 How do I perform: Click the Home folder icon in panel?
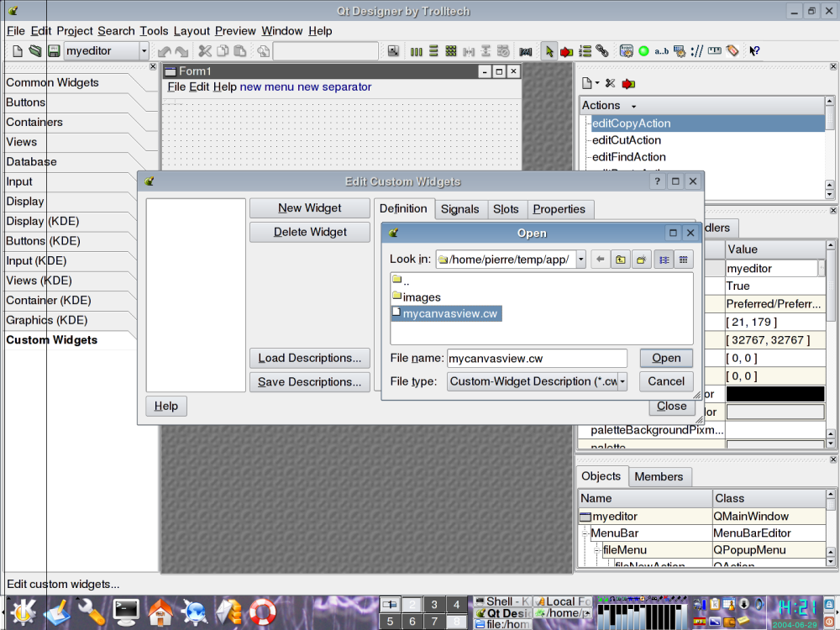pyautogui.click(x=160, y=612)
